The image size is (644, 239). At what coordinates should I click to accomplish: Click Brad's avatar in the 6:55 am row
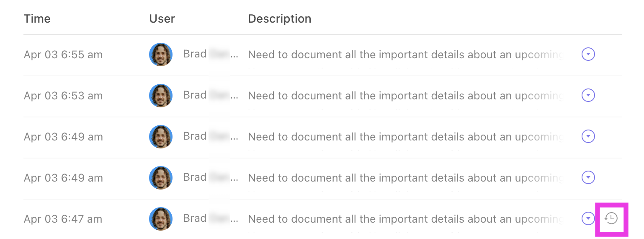[x=161, y=55]
